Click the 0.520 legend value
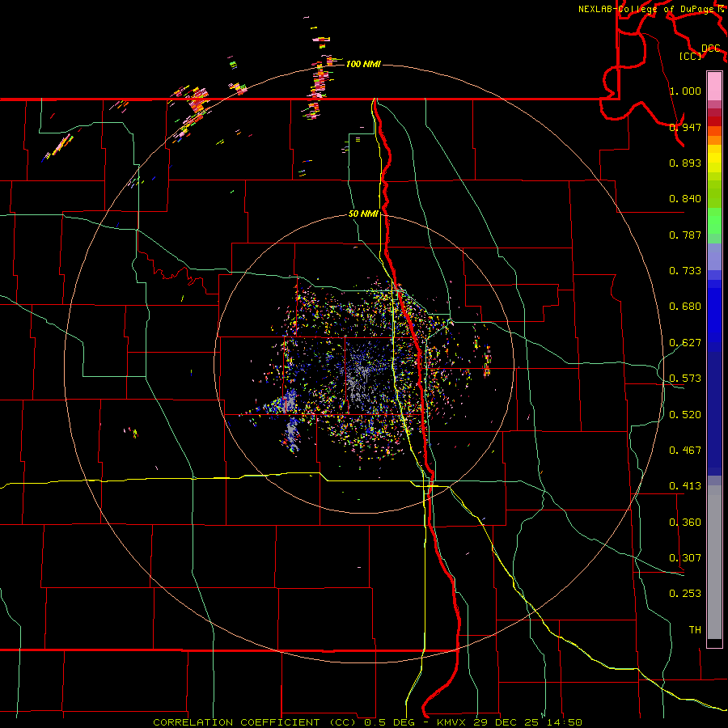Viewport: 728px width, 728px height. (685, 415)
